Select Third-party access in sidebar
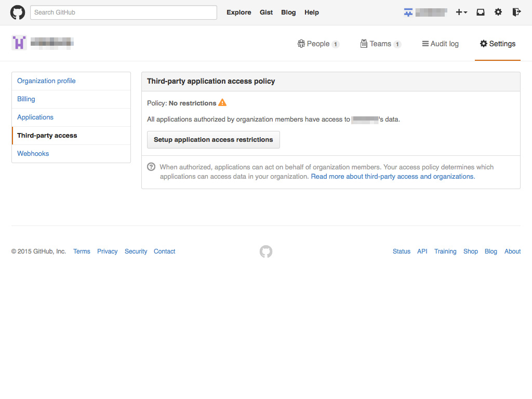Image resolution: width=532 pixels, height=399 pixels. (x=47, y=135)
